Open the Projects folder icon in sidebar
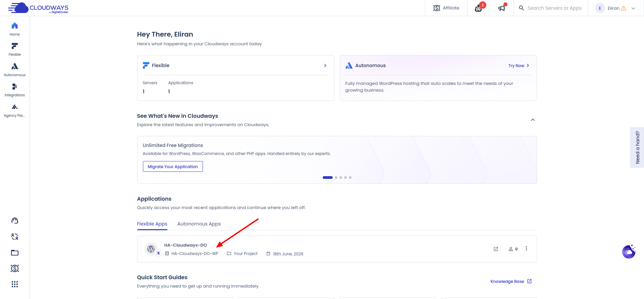 pyautogui.click(x=15, y=253)
